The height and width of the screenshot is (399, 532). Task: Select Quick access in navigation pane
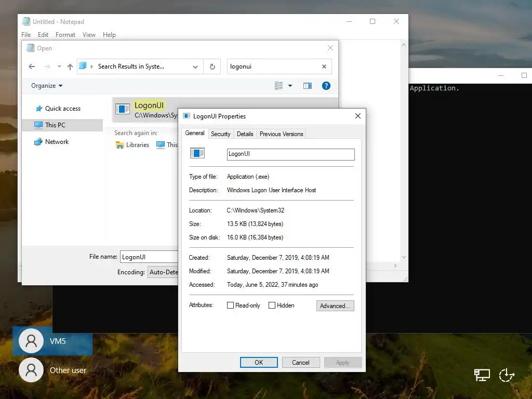63,109
